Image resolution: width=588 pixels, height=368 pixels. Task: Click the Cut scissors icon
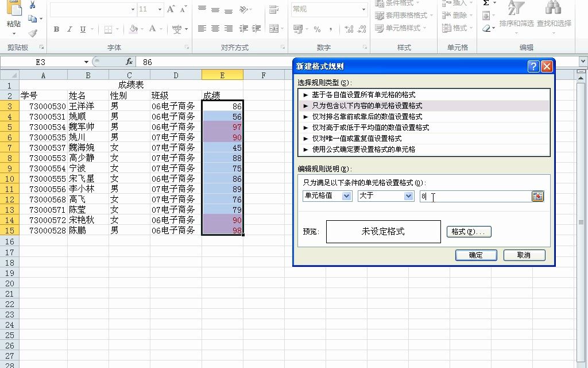(x=32, y=6)
